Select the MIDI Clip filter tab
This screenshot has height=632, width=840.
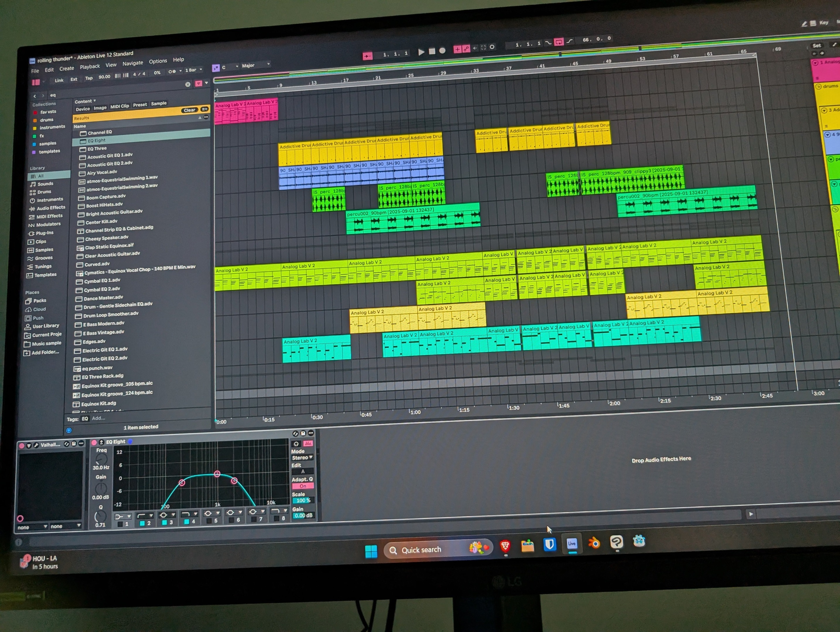coord(120,106)
